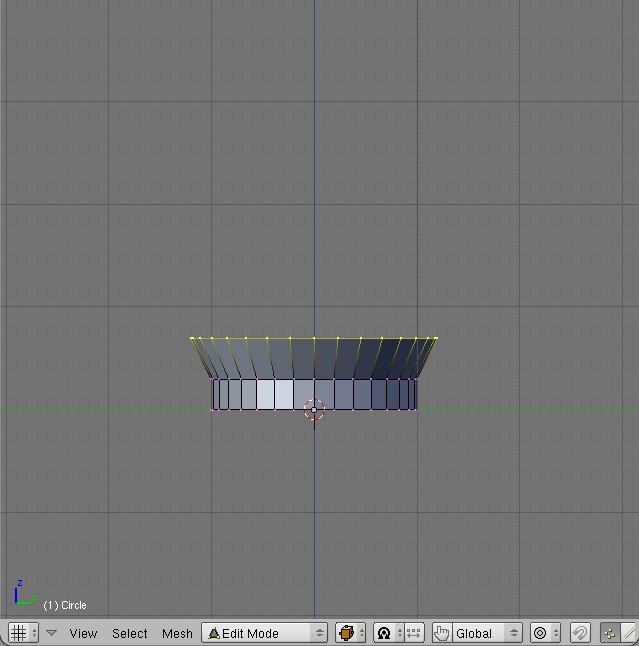Toggle the snap magnet icon
The height and width of the screenshot is (646, 639).
580,633
